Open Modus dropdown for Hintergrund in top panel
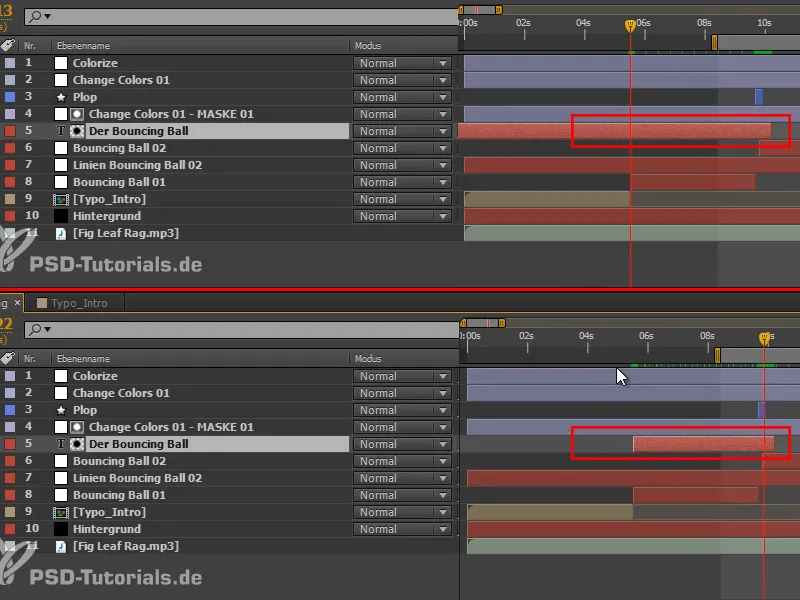800x600 pixels. click(x=402, y=216)
